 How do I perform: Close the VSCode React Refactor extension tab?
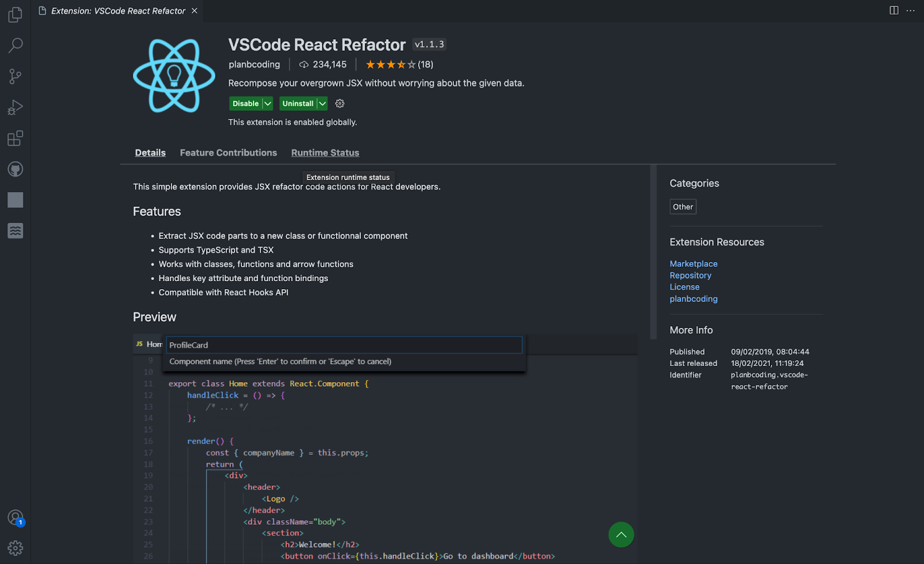pyautogui.click(x=195, y=11)
